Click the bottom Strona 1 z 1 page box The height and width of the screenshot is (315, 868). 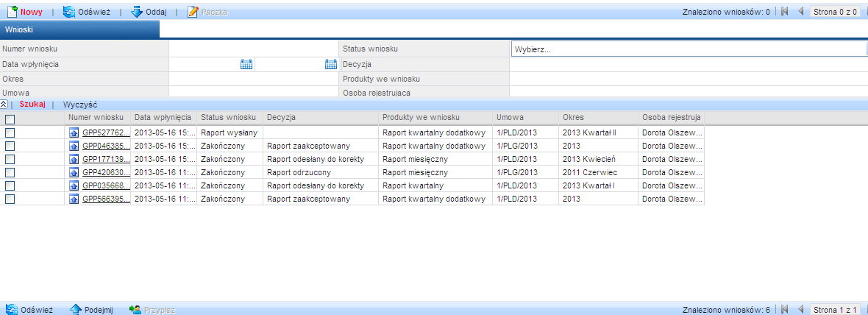(836, 309)
